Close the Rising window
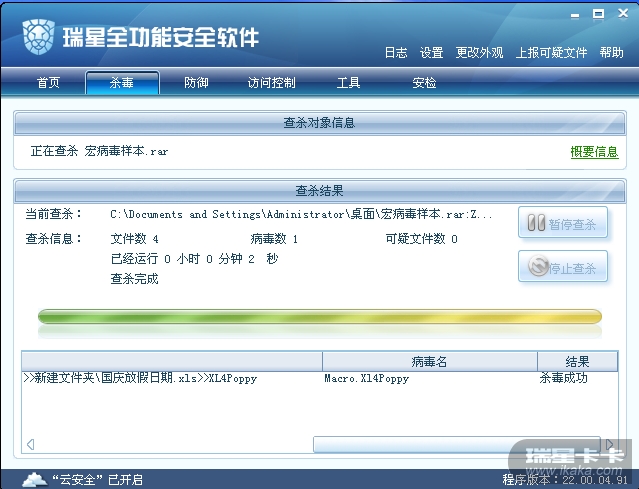 (623, 13)
